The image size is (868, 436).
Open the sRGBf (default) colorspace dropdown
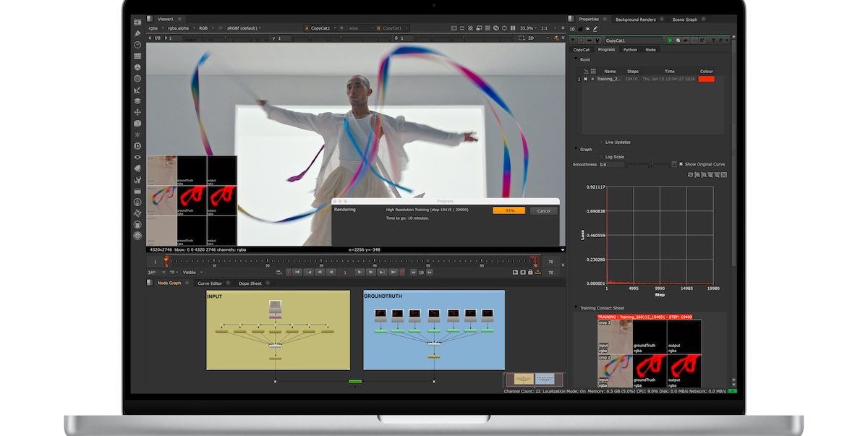[x=244, y=28]
